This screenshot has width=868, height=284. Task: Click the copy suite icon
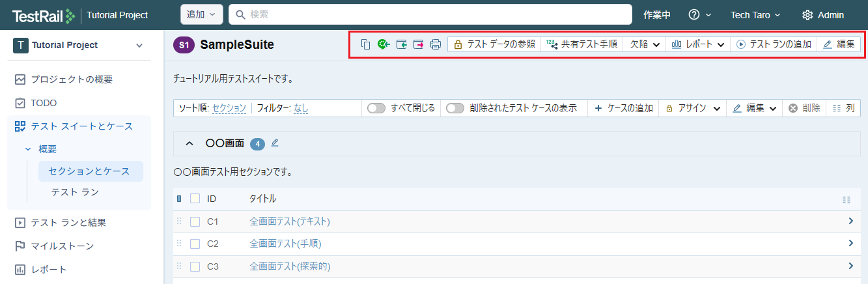coord(366,44)
